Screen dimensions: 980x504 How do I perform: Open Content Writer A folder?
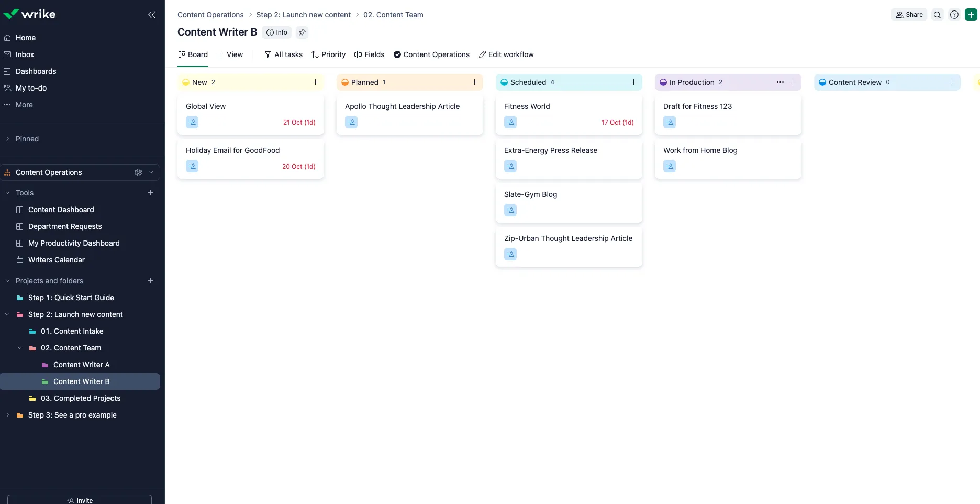(x=82, y=365)
